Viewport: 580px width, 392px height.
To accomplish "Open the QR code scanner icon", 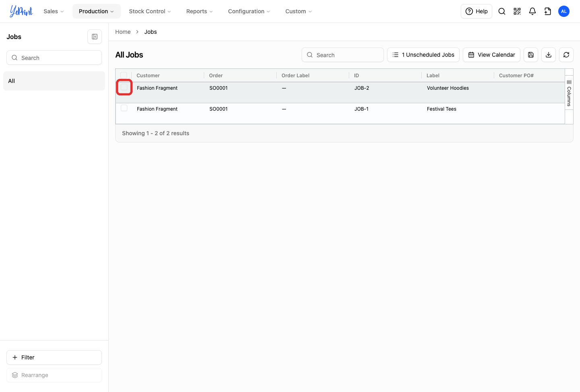I will (x=517, y=11).
